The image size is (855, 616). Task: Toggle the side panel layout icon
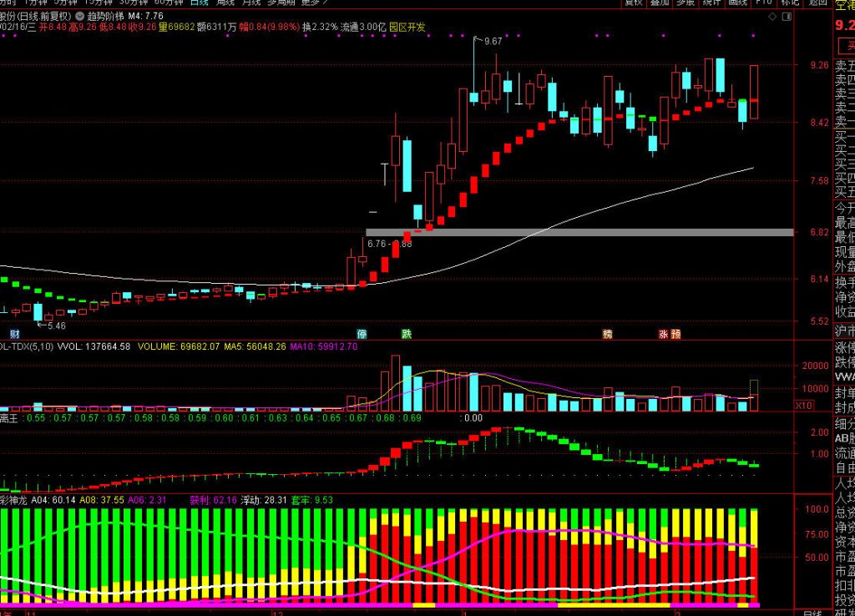[787, 16]
